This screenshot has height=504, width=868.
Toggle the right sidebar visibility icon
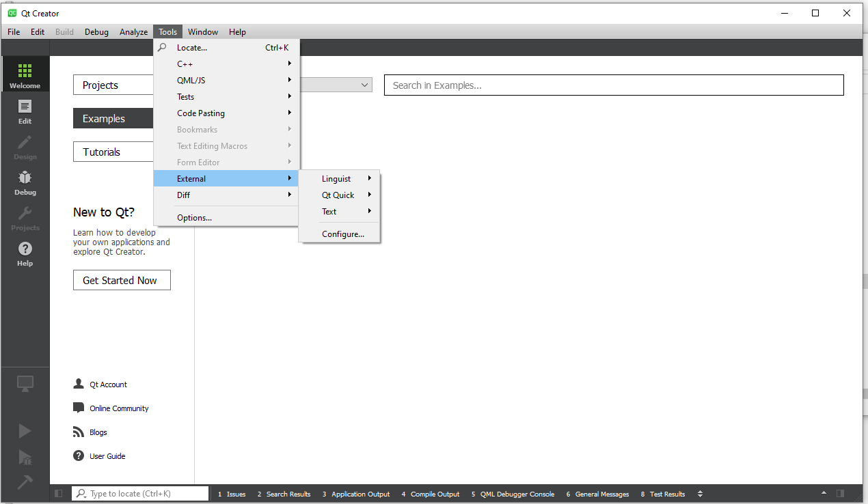coord(840,493)
